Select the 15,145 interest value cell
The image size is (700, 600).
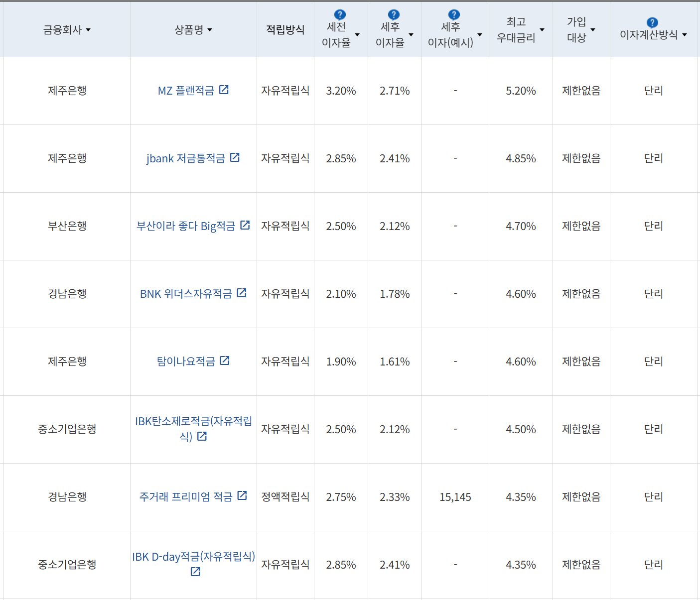click(x=455, y=496)
